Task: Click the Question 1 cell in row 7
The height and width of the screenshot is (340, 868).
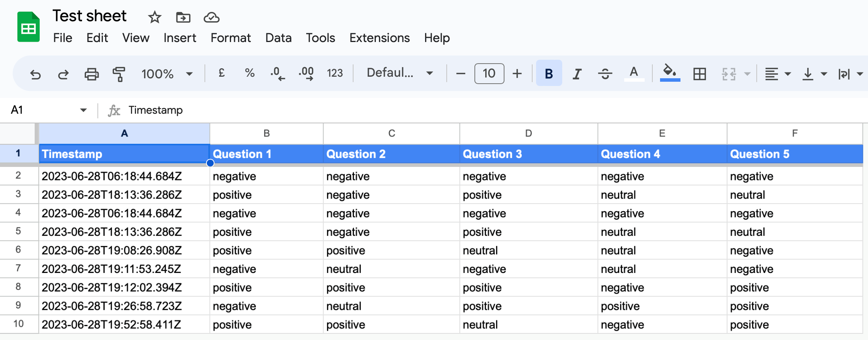Action: point(266,269)
